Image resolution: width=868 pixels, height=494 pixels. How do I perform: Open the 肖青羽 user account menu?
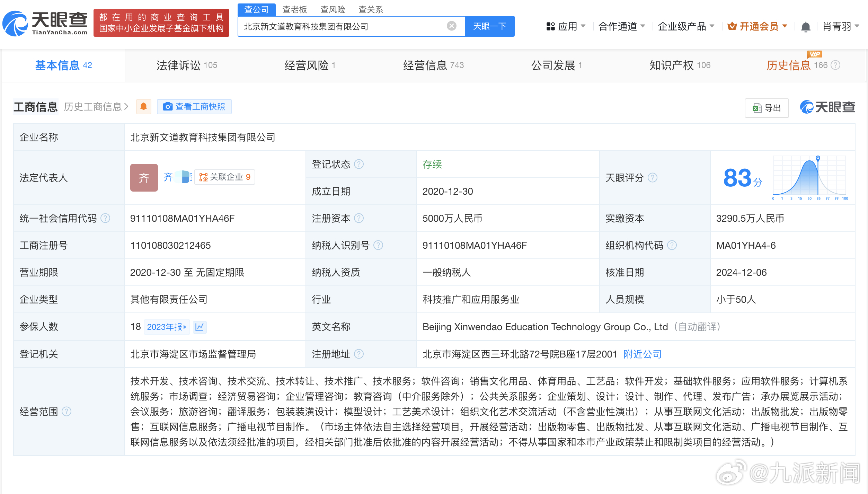841,26
